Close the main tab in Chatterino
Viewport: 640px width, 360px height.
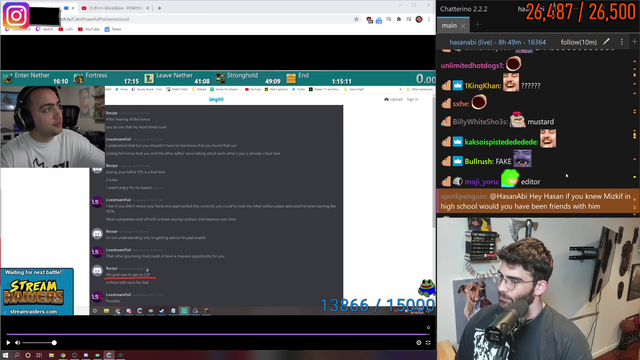[x=463, y=26]
